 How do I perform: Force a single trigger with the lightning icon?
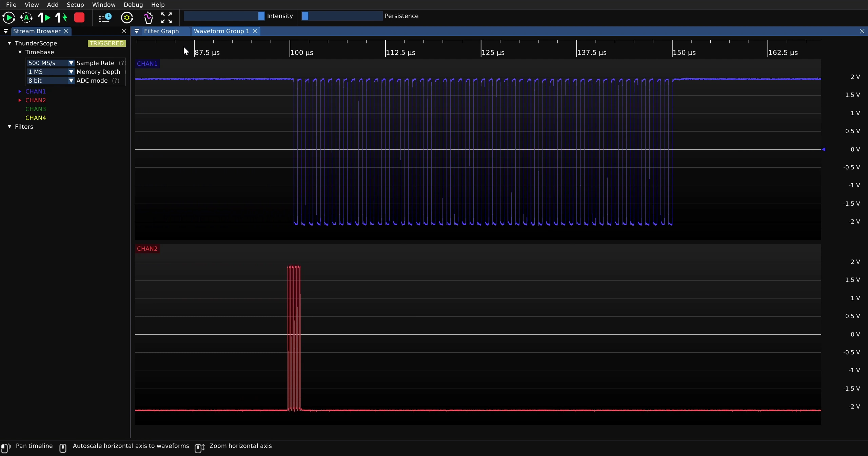61,18
